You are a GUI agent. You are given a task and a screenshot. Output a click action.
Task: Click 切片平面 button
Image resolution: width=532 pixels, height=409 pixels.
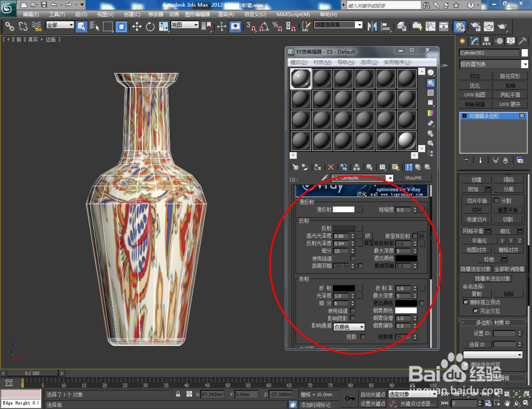(477, 201)
